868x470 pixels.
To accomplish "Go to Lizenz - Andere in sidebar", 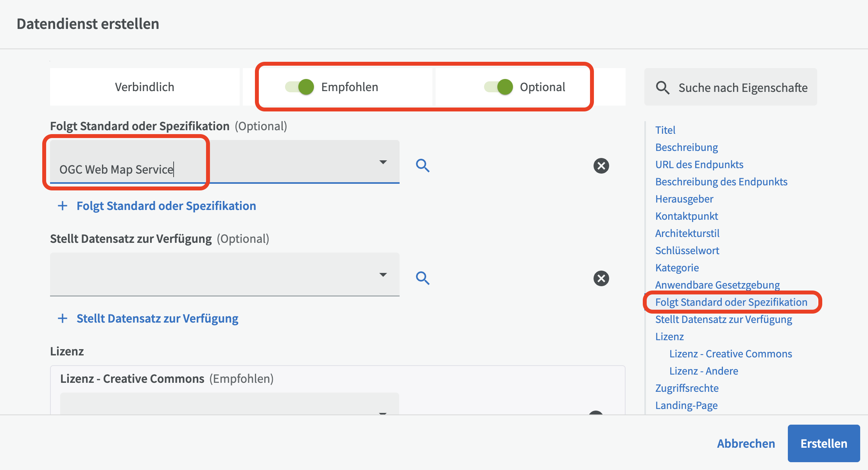I will click(703, 371).
